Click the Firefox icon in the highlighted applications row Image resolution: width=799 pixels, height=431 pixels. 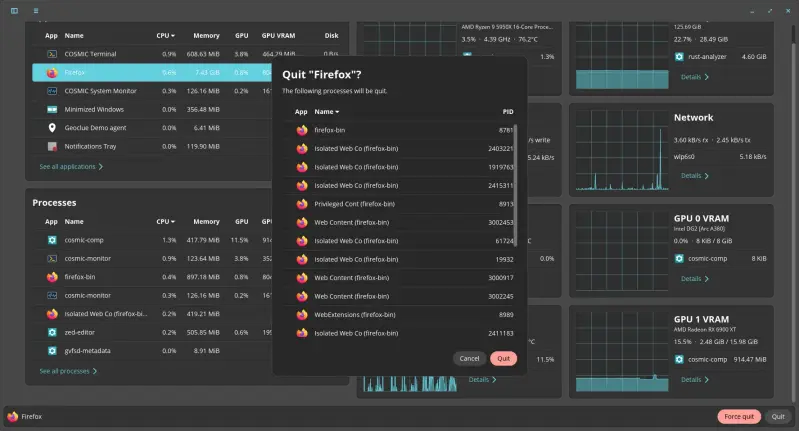coord(52,73)
